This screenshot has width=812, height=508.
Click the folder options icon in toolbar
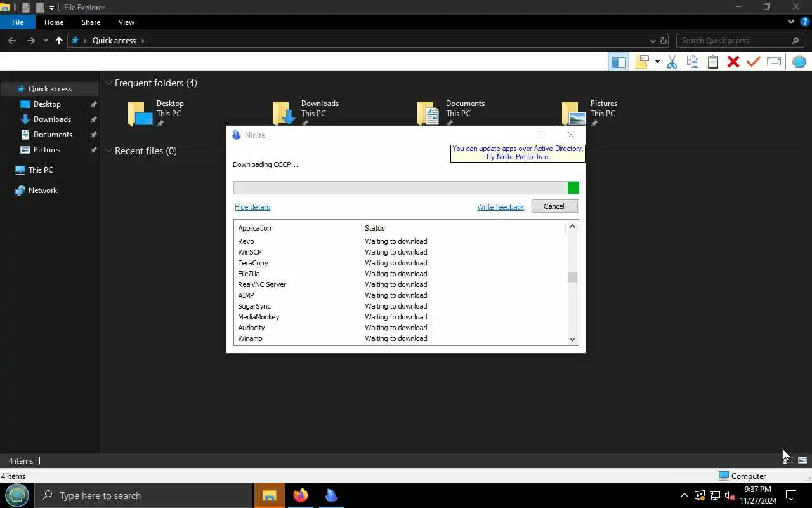(643, 62)
